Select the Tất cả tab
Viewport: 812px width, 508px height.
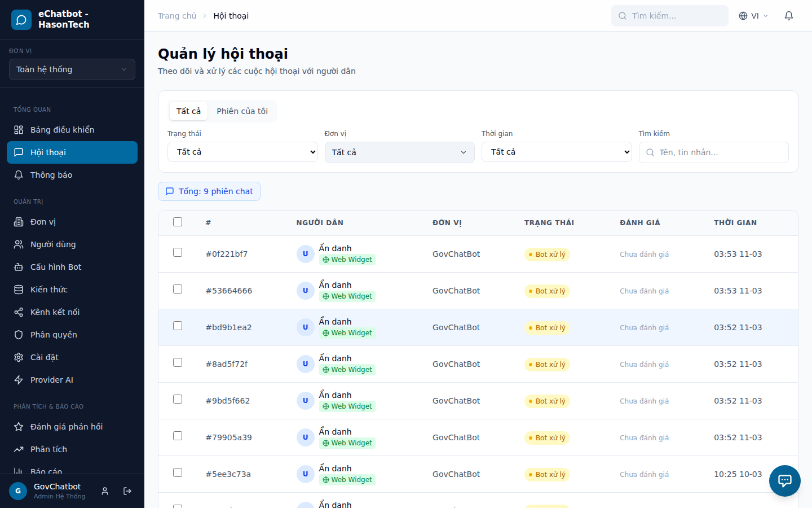[188, 111]
